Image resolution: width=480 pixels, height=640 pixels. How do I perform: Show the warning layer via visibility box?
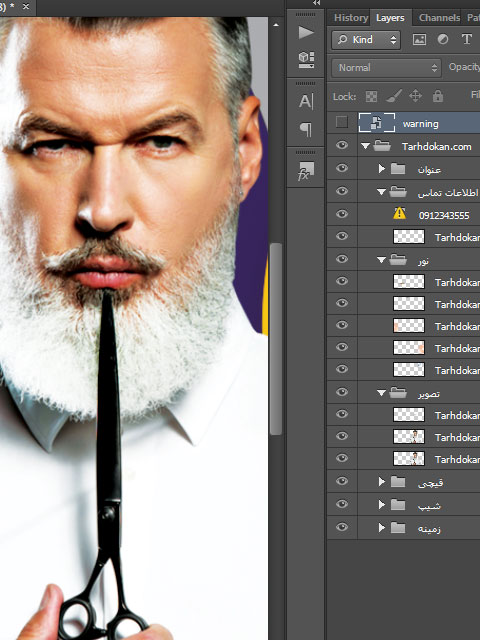pos(342,122)
